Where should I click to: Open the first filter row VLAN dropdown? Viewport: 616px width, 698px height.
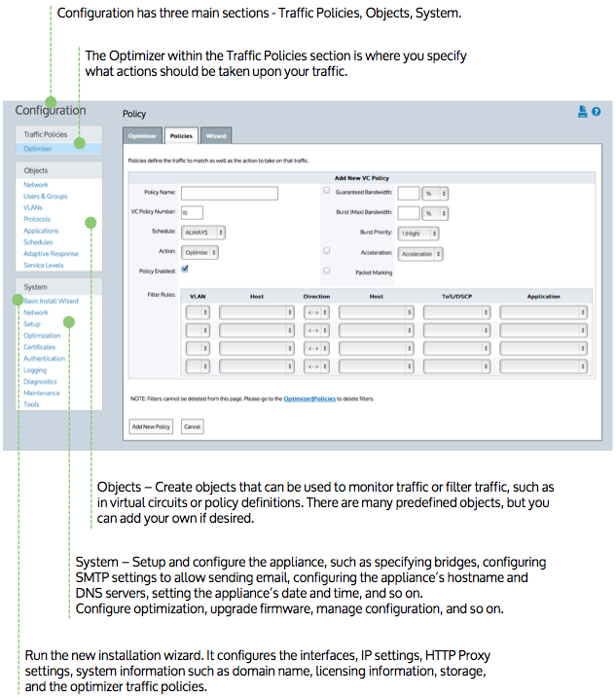tap(198, 312)
